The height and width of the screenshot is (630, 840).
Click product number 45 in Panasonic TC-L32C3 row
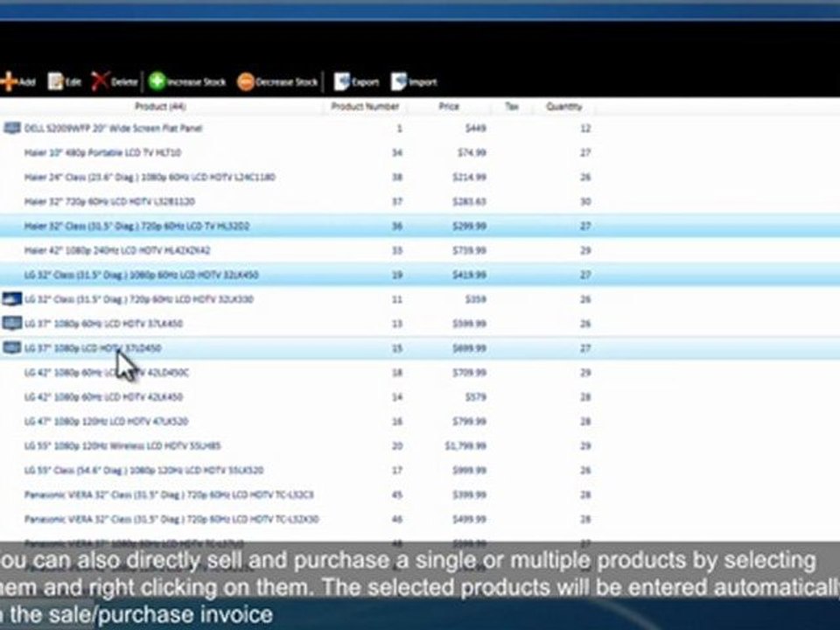[397, 494]
